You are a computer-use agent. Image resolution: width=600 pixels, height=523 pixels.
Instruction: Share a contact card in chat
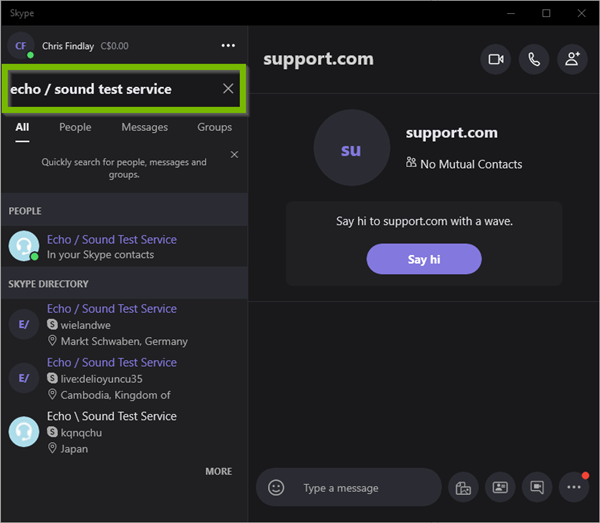(500, 487)
